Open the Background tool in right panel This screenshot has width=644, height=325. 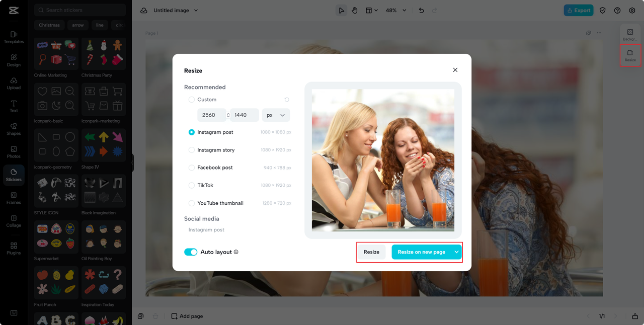tap(630, 34)
